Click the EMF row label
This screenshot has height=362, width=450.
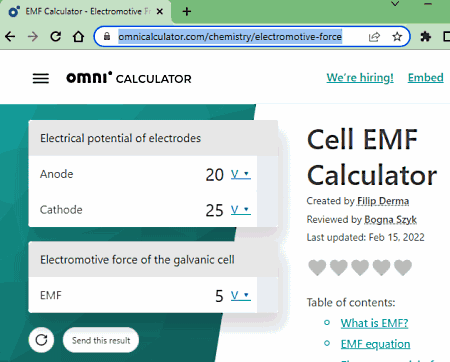point(51,295)
